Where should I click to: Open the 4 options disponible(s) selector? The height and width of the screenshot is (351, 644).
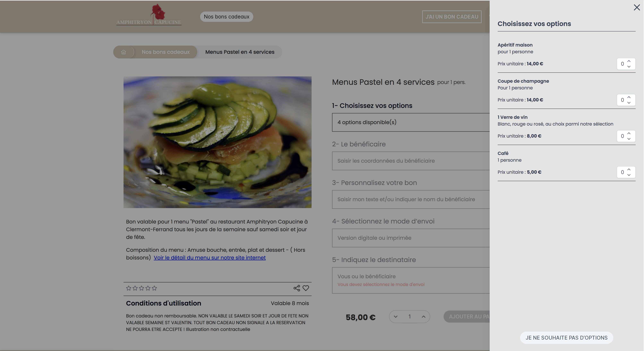point(411,122)
